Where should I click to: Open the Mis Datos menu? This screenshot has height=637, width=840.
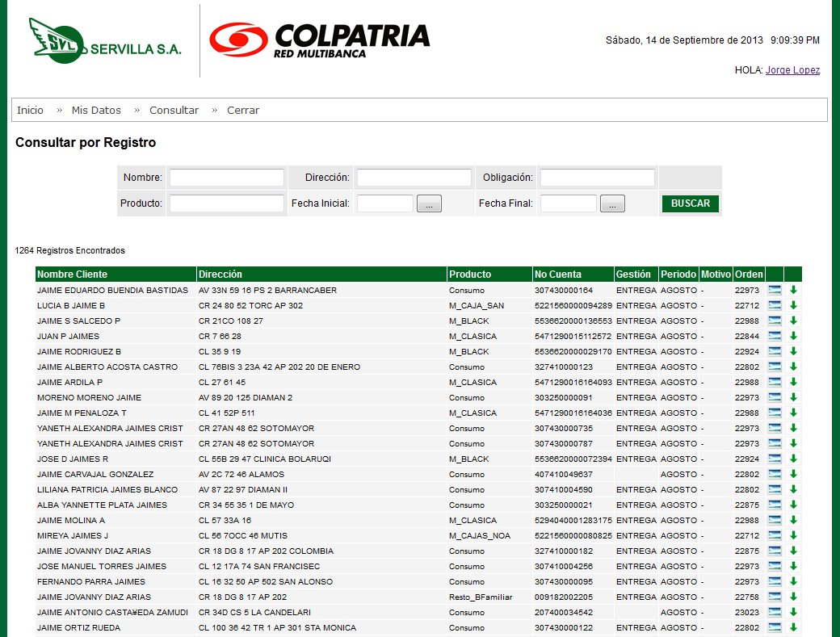(x=96, y=110)
